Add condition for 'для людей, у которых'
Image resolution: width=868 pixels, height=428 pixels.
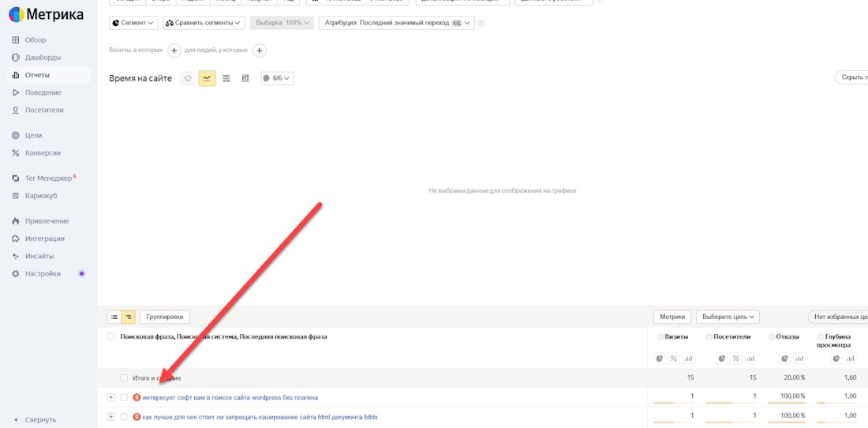point(259,51)
